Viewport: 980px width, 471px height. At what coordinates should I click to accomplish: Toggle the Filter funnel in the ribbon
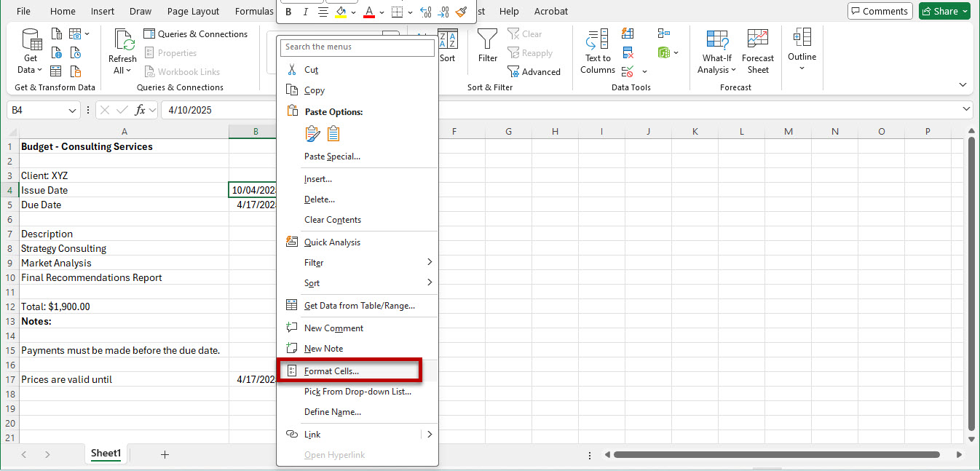(488, 46)
